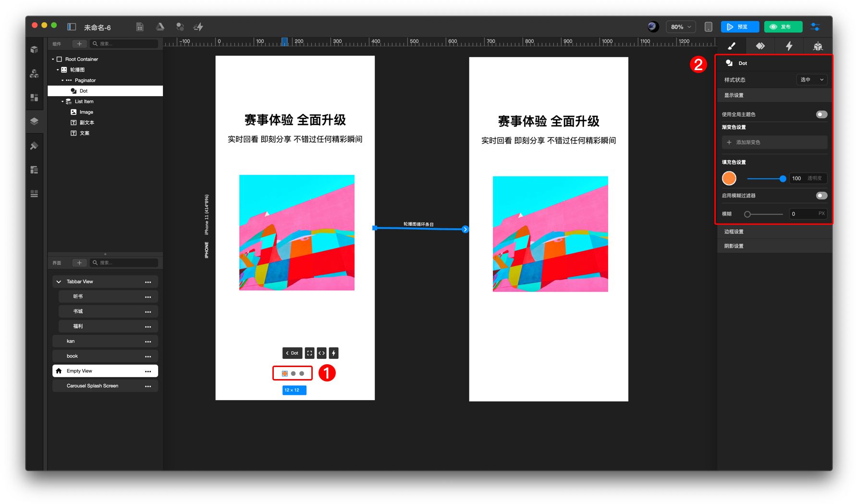The height and width of the screenshot is (504, 858).
Task: Open the more options menu for Tabbar View
Action: (148, 282)
